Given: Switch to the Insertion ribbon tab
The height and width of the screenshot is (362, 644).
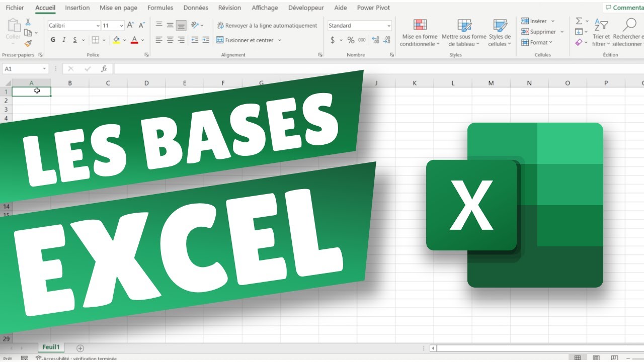Looking at the screenshot, I should [77, 8].
